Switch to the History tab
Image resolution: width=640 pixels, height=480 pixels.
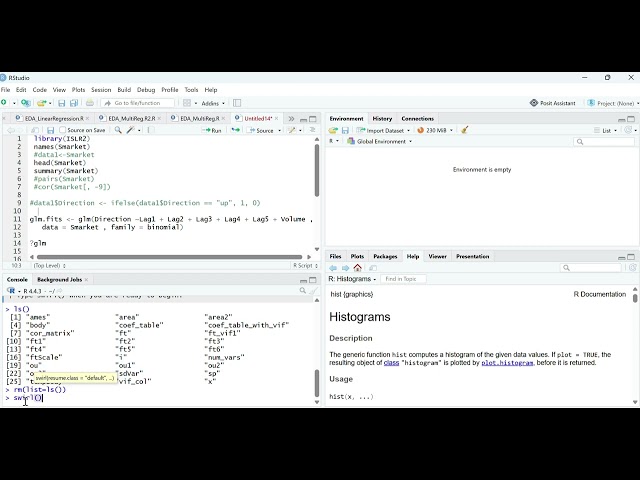[382, 118]
